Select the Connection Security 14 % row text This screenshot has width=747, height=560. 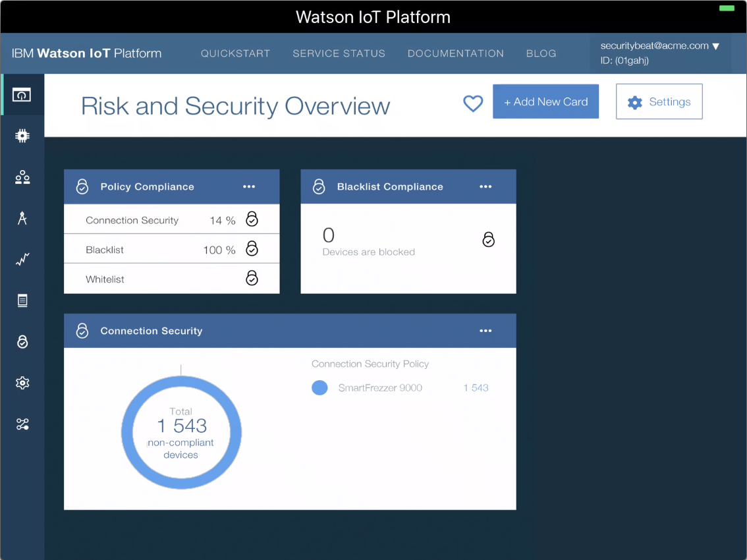click(161, 220)
